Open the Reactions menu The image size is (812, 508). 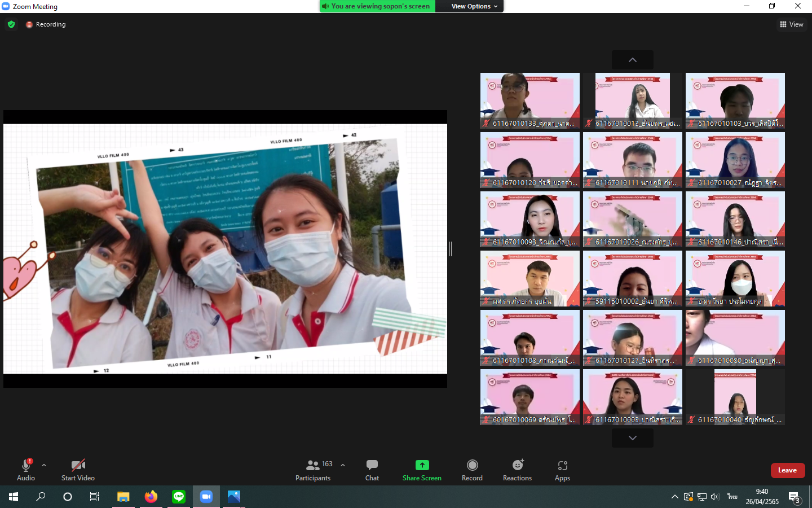[x=517, y=470]
